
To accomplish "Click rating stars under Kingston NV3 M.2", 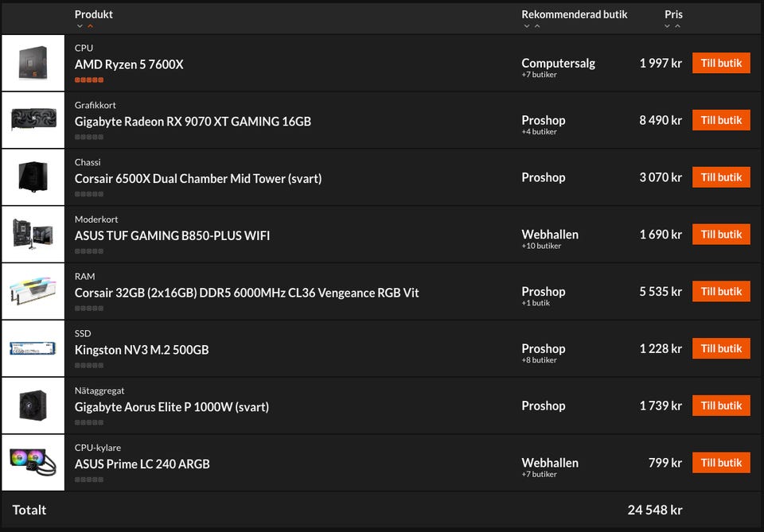I will (89, 366).
